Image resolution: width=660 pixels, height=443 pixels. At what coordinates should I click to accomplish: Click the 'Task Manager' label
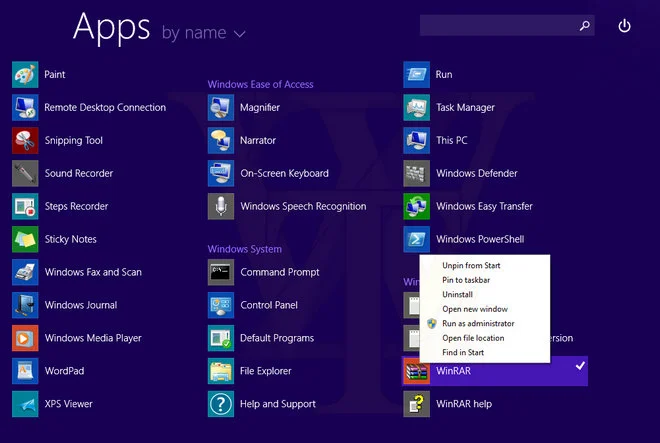click(x=465, y=108)
